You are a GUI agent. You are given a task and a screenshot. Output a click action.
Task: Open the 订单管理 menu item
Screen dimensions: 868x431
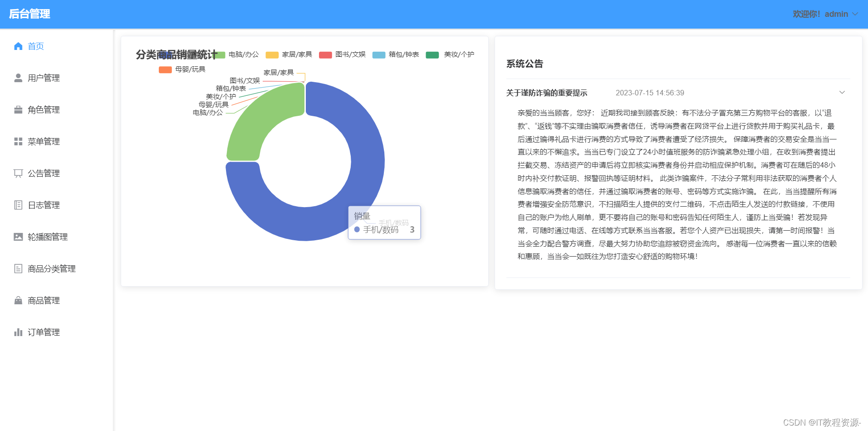click(x=57, y=332)
